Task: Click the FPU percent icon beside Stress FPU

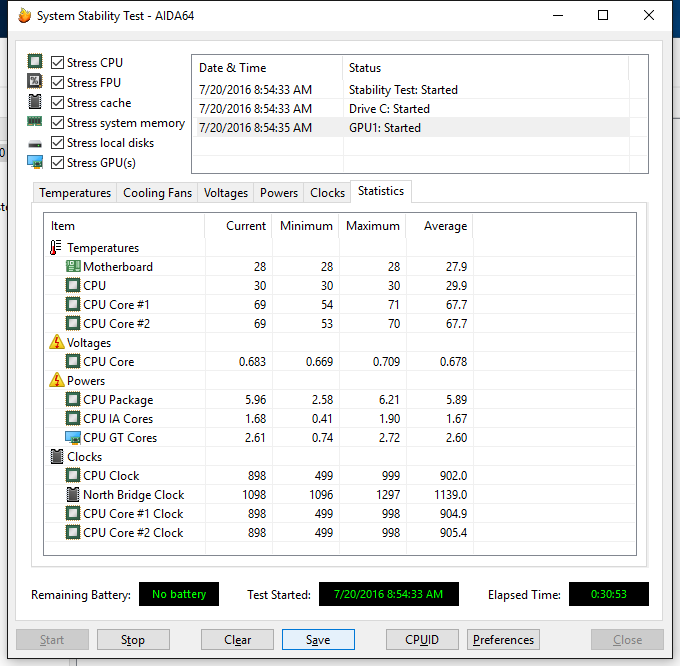Action: (35, 81)
